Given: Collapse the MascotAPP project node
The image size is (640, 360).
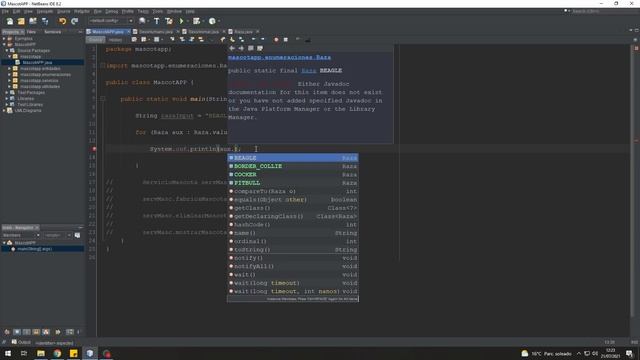Looking at the screenshot, I should tap(4, 44).
